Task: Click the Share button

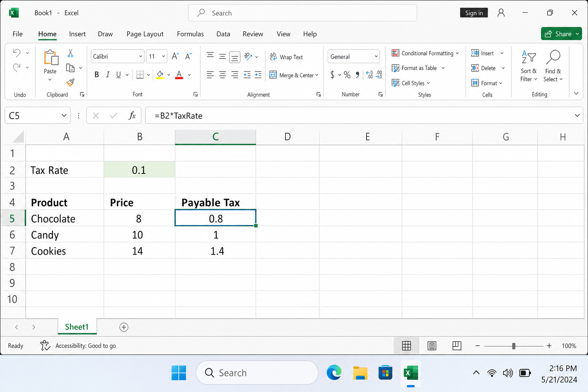Action: point(561,34)
